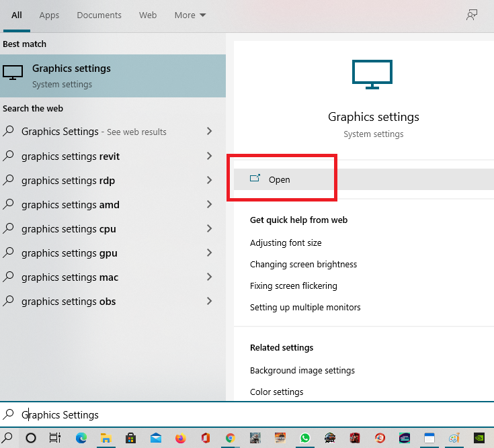Viewport: 494px width, 448px height.
Task: Open Task View on the taskbar
Action: pos(55,438)
